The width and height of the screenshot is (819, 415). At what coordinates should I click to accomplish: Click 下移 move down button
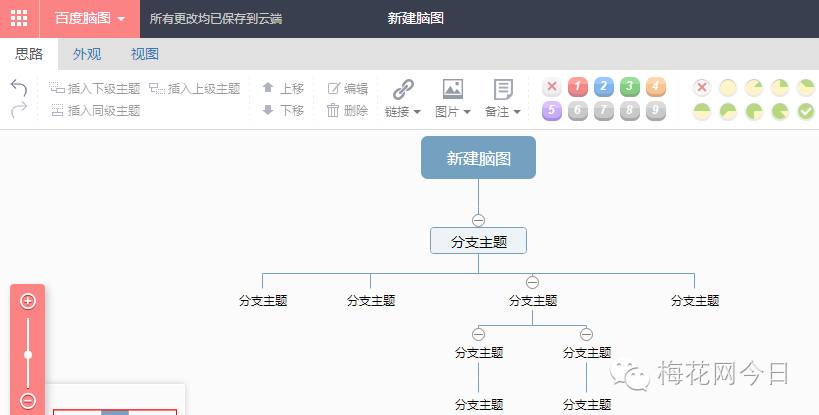(283, 110)
